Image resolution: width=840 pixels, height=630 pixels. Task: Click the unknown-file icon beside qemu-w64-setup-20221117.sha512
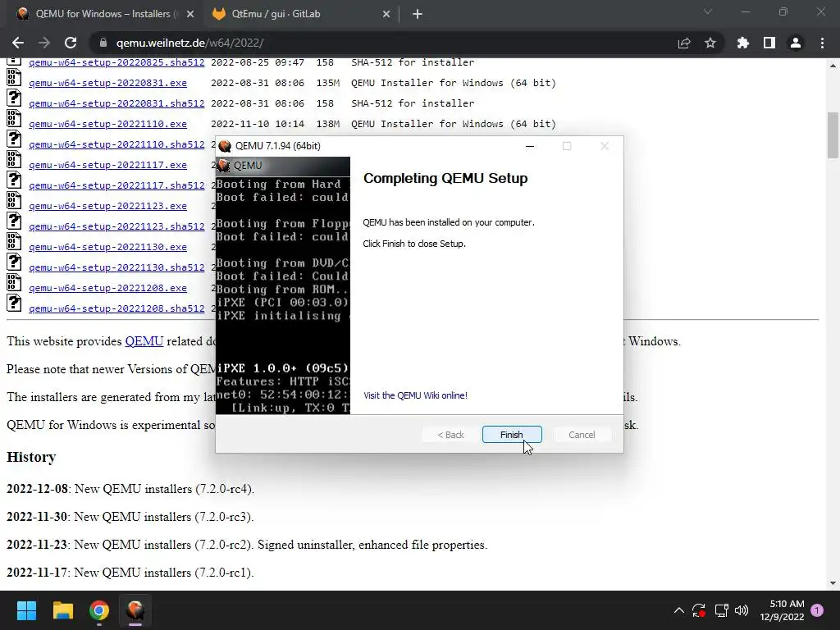(14, 180)
